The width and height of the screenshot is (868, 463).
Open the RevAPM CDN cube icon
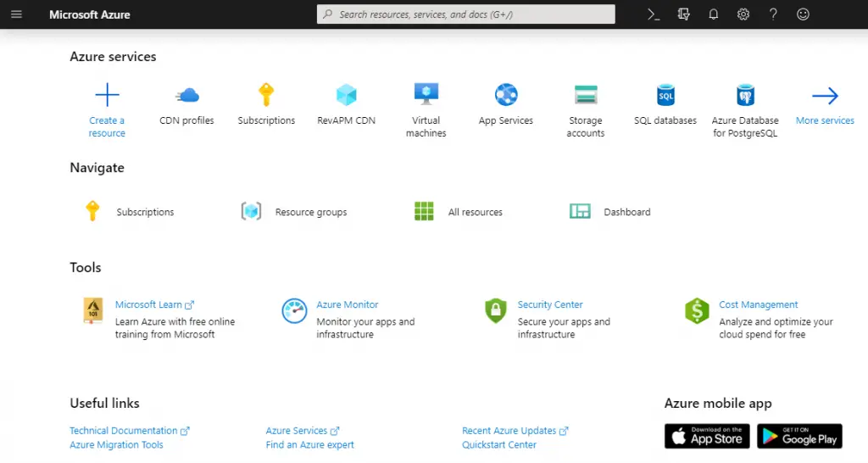pos(347,95)
